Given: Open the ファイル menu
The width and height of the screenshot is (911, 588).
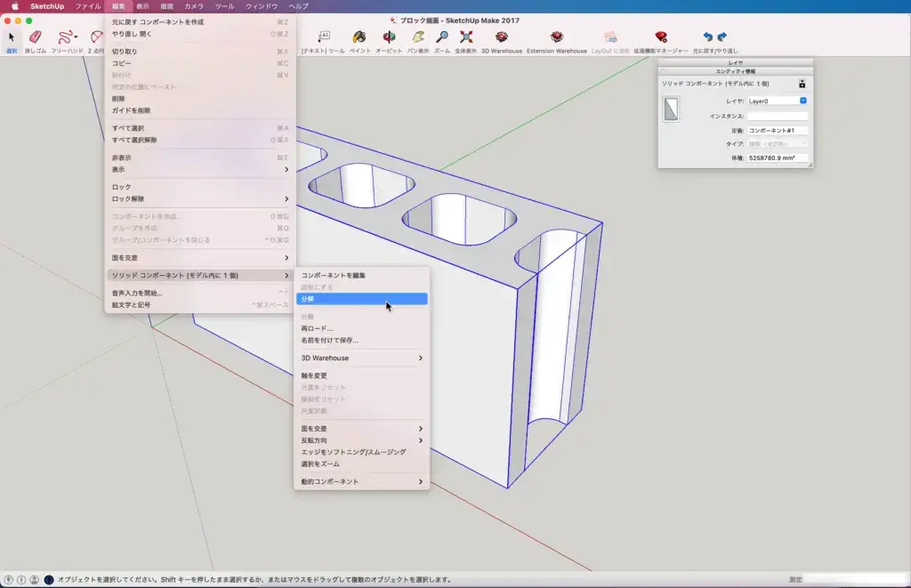Looking at the screenshot, I should click(88, 6).
